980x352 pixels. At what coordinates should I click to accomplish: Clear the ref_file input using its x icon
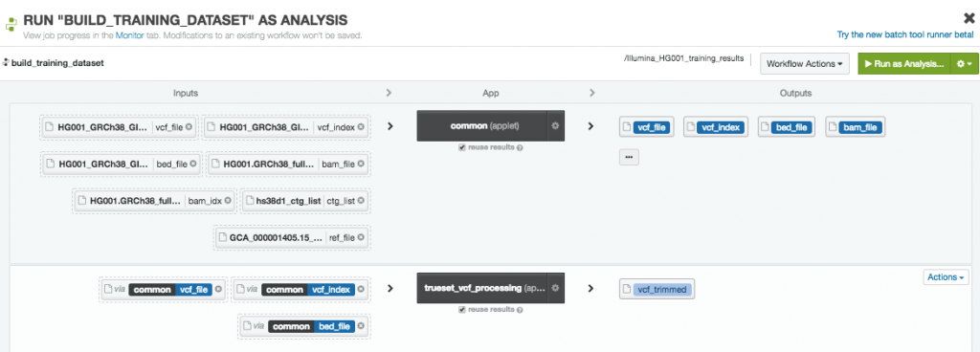coord(361,238)
